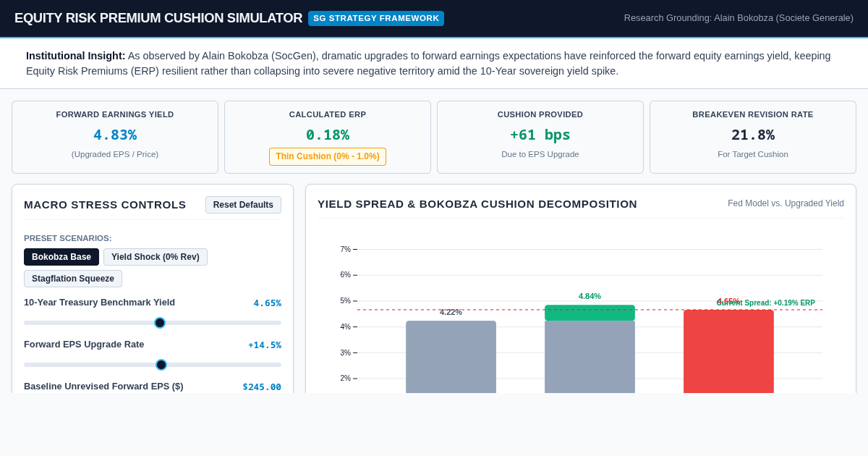Click the Preset Scenarios label

point(68,238)
